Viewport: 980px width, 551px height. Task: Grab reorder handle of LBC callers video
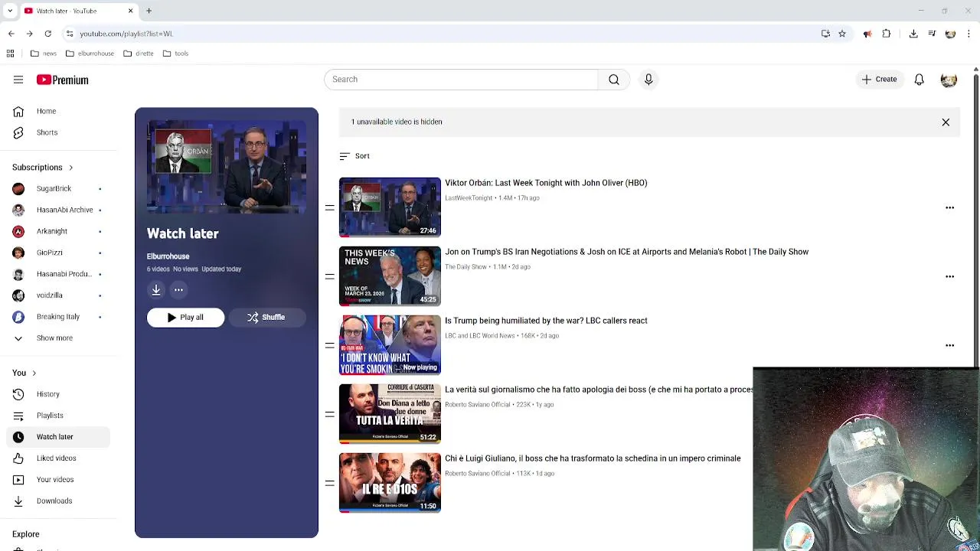[x=329, y=345]
